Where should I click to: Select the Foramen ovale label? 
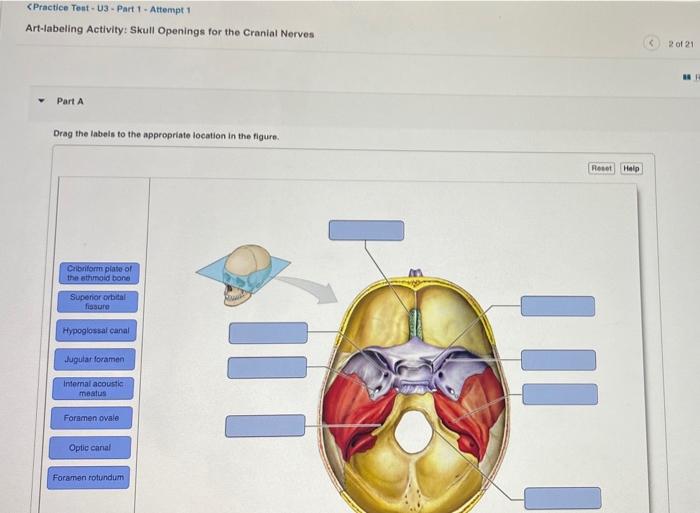(91, 418)
